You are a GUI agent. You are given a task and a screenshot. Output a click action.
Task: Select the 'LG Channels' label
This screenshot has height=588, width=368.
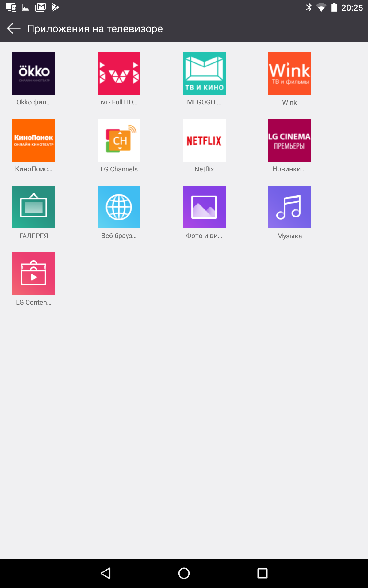point(119,169)
